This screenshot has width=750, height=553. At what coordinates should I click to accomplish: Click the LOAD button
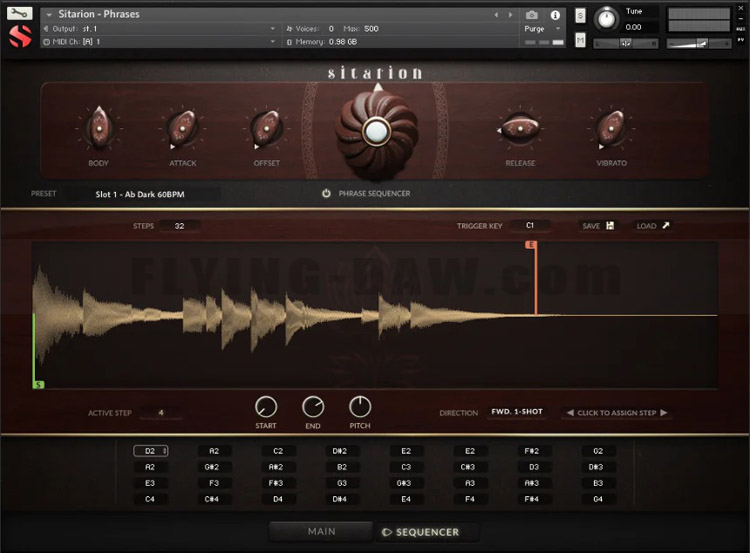point(652,226)
